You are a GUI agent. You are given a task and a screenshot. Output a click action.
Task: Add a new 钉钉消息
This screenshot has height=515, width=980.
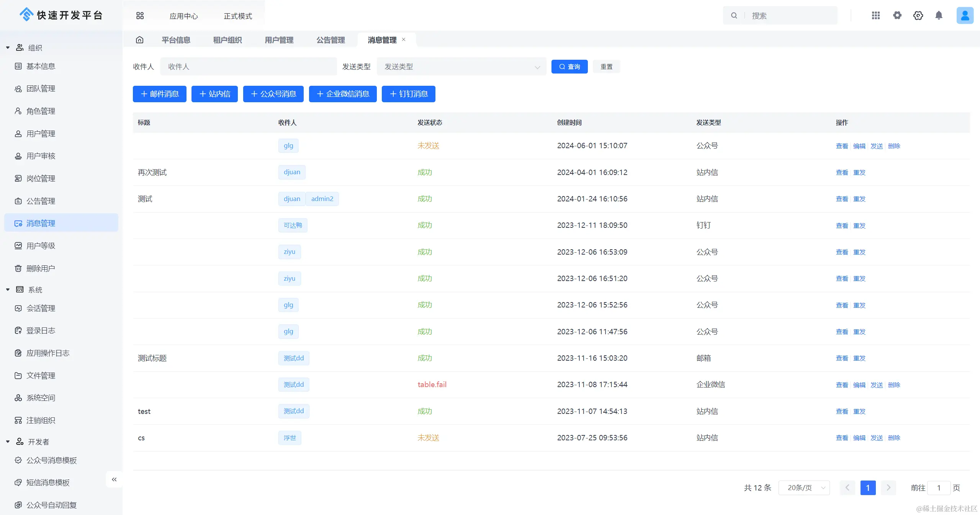[x=408, y=94]
